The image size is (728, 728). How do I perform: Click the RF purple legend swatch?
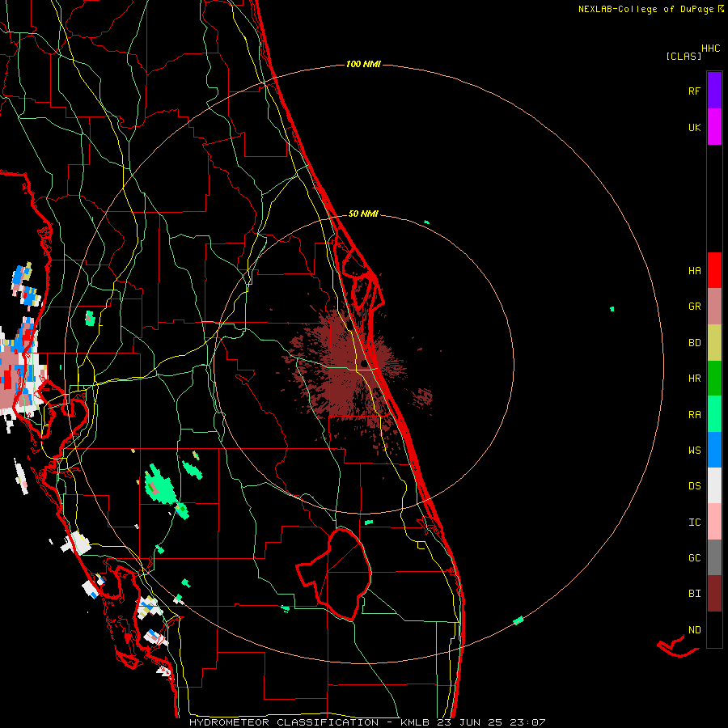(x=714, y=91)
